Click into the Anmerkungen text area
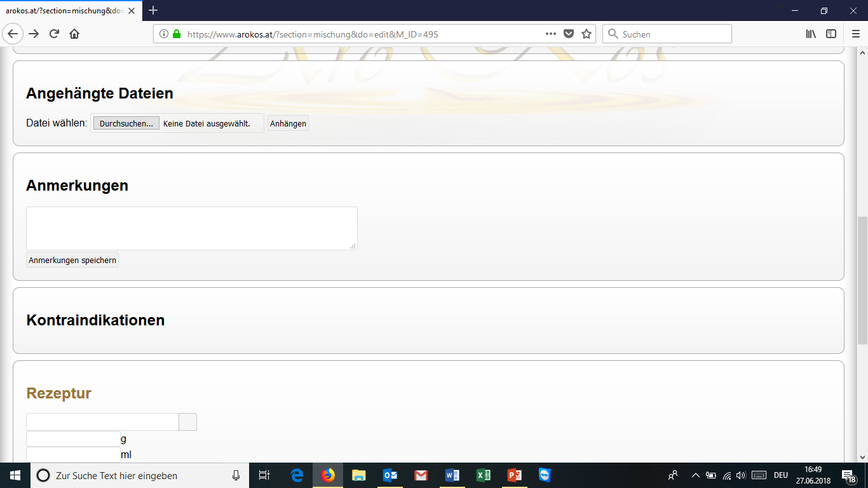This screenshot has height=488, width=868. (x=192, y=228)
